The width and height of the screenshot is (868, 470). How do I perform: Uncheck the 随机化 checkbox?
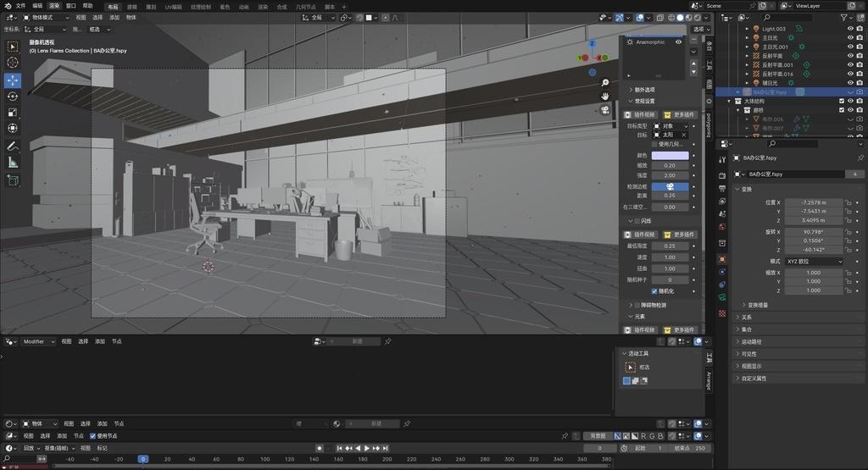click(654, 290)
